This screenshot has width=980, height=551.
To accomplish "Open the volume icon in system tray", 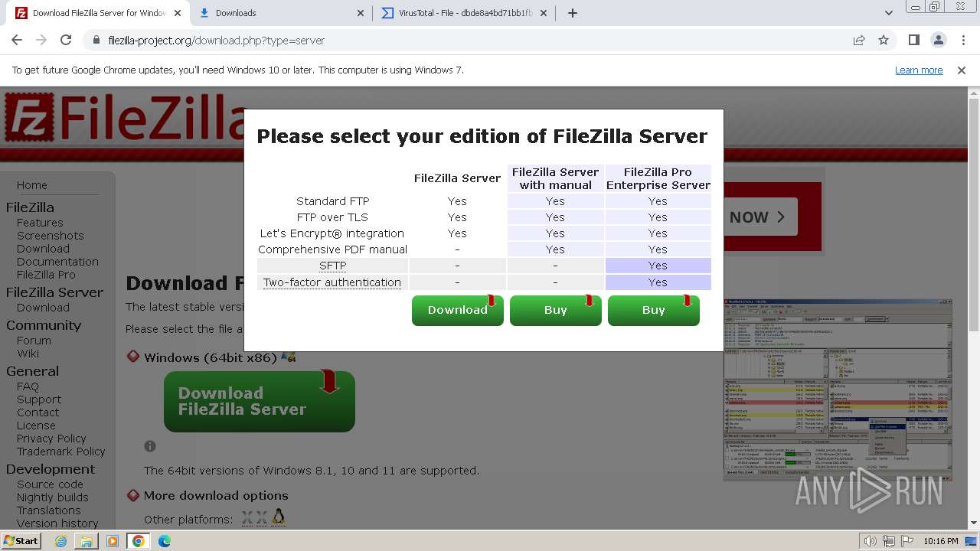I will click(x=870, y=541).
